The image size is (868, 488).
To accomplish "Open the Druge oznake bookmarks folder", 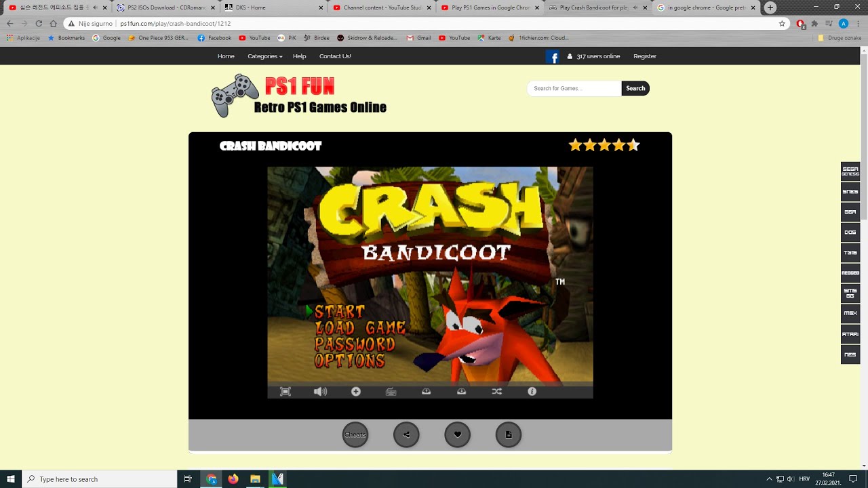I will tap(840, 38).
